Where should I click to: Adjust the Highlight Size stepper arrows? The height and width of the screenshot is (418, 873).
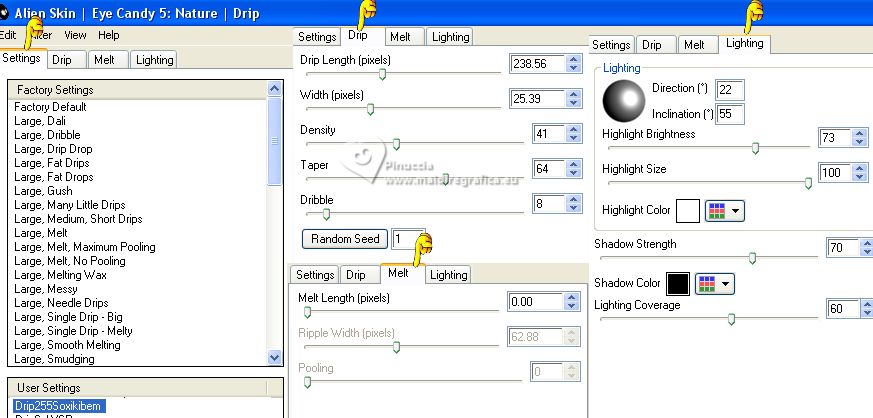(860, 173)
